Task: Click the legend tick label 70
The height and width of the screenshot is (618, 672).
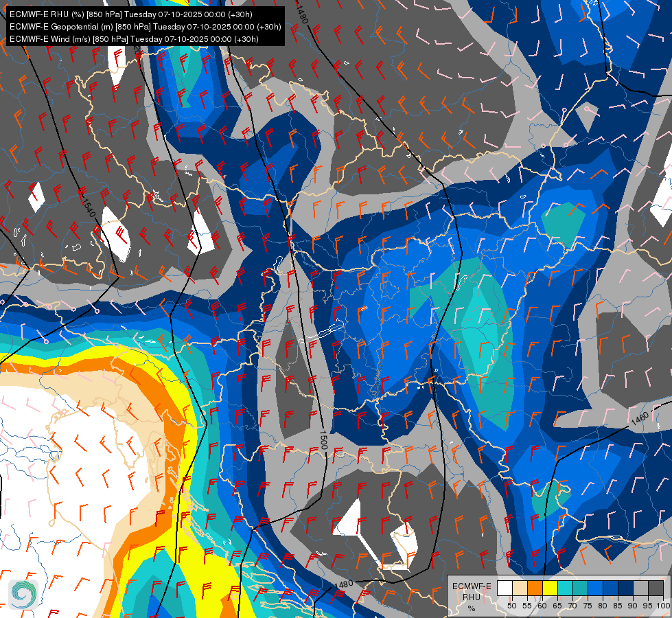Action: pos(572,606)
